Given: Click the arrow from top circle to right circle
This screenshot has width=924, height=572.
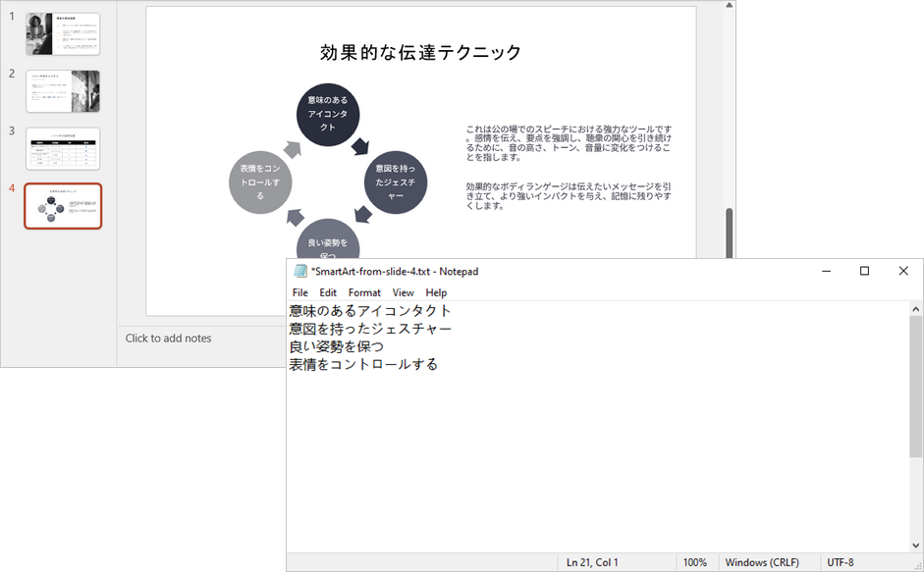Looking at the screenshot, I should coord(360,146).
